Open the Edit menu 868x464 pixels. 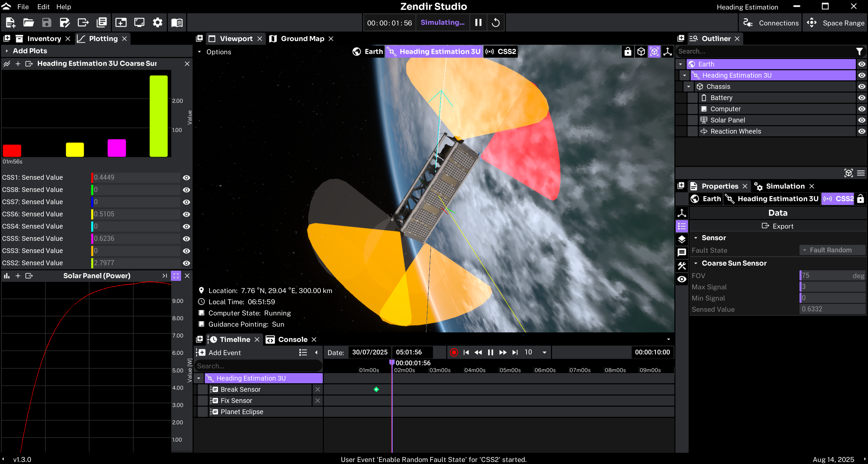point(43,6)
